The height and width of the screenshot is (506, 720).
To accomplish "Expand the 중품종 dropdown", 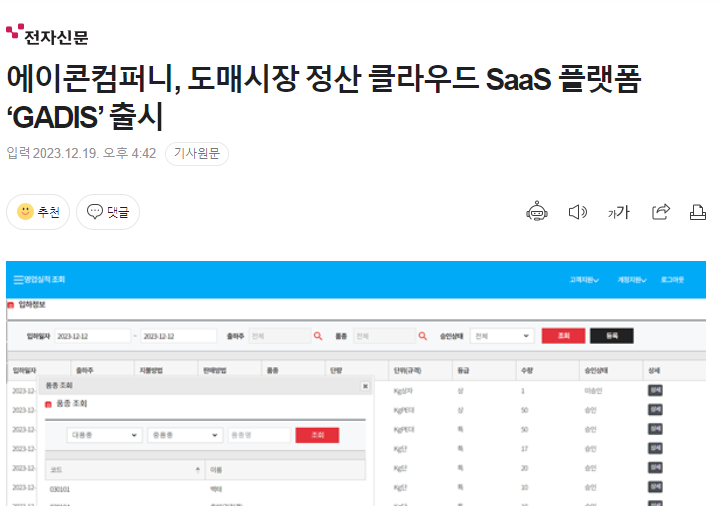I will tap(185, 435).
